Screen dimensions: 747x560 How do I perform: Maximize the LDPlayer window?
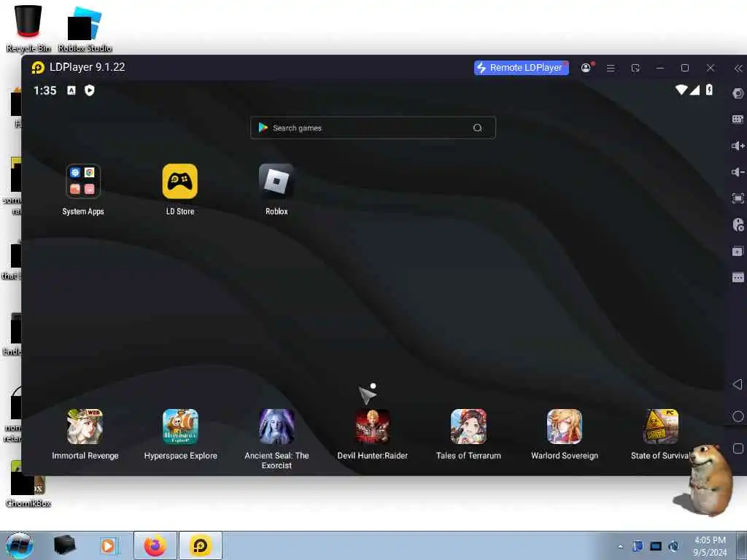[x=685, y=68]
